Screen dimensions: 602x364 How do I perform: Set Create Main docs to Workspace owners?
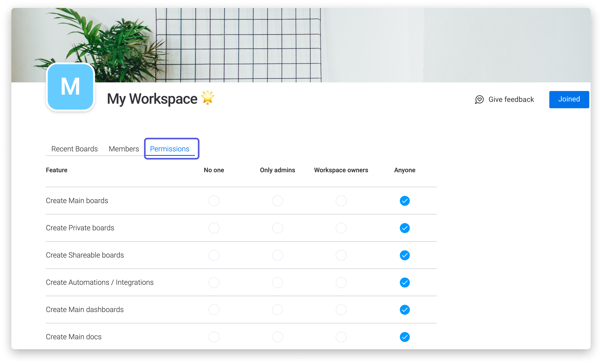point(341,337)
